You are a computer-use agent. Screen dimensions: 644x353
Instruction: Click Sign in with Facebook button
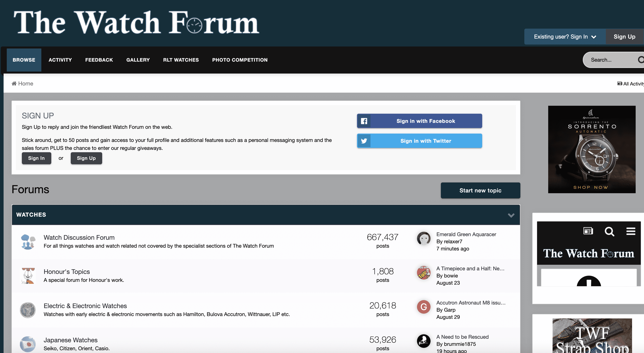pos(419,121)
